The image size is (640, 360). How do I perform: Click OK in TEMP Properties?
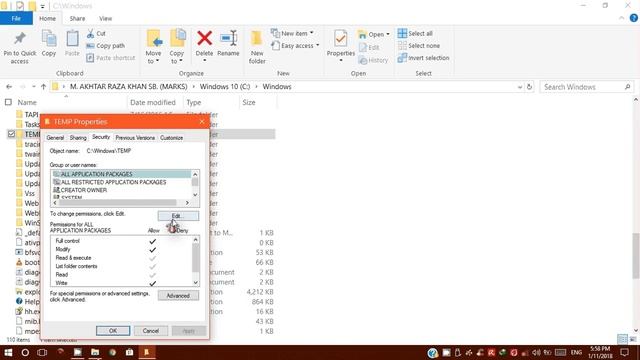pyautogui.click(x=113, y=331)
